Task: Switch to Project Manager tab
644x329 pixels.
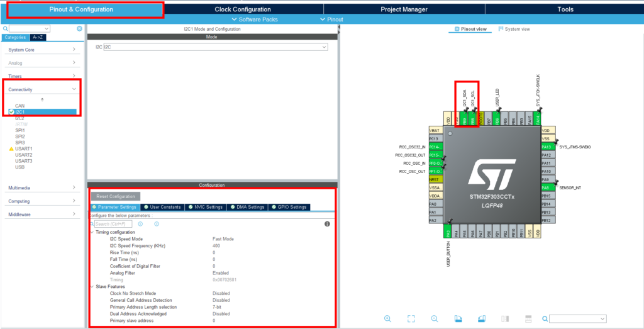Action: (404, 9)
